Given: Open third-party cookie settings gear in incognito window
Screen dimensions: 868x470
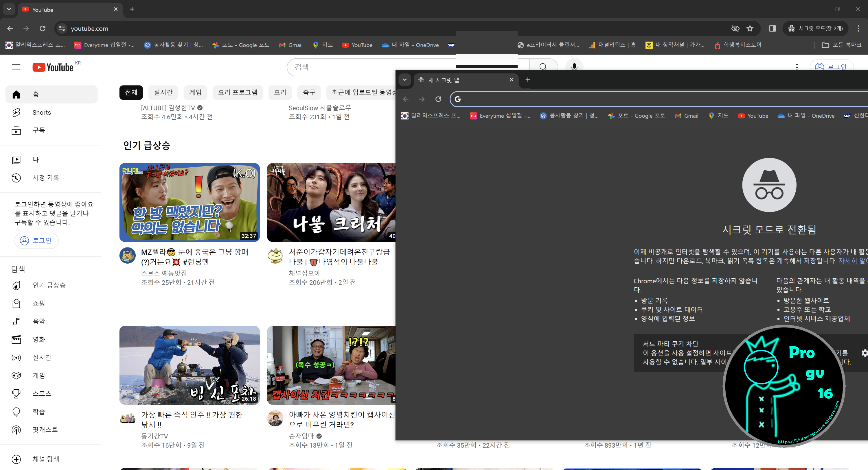Looking at the screenshot, I should click(x=864, y=353).
